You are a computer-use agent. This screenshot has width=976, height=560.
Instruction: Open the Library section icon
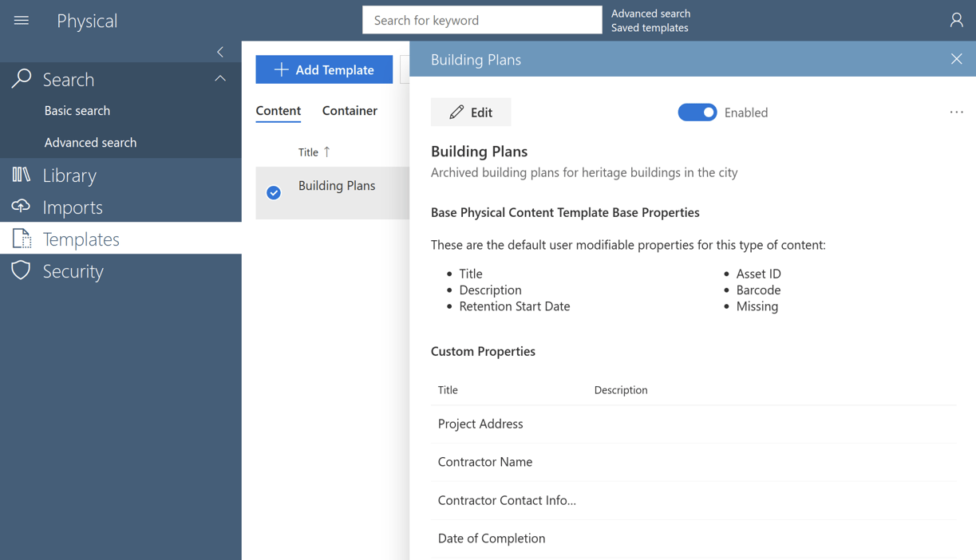coord(22,175)
